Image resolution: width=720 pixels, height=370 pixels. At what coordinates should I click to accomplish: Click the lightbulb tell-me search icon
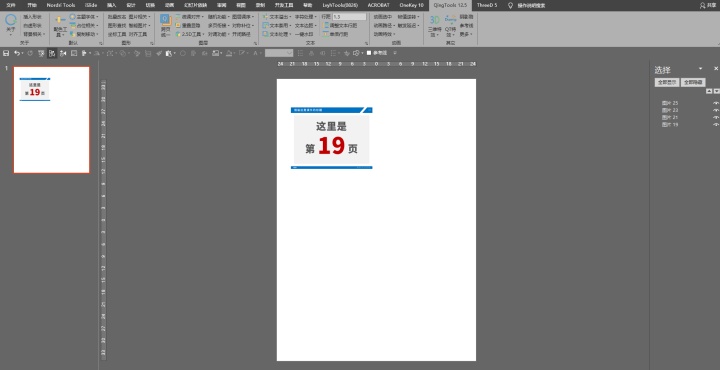(510, 6)
